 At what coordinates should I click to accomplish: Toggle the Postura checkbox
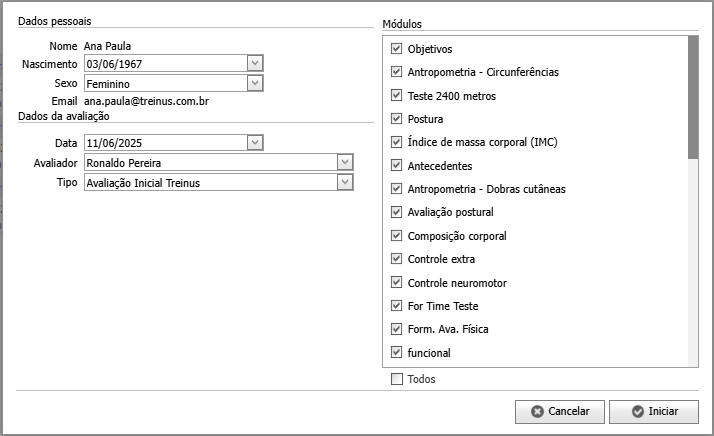(x=397, y=118)
